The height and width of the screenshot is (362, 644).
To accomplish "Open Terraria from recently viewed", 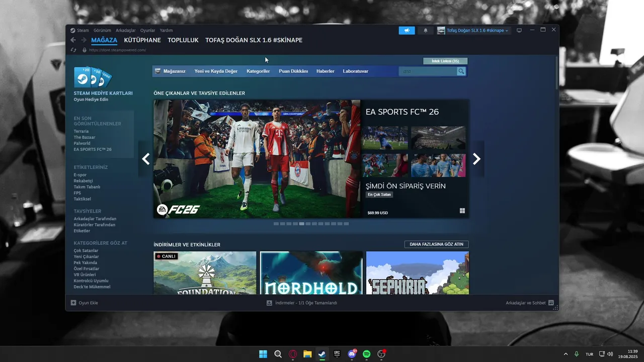I will tap(81, 131).
